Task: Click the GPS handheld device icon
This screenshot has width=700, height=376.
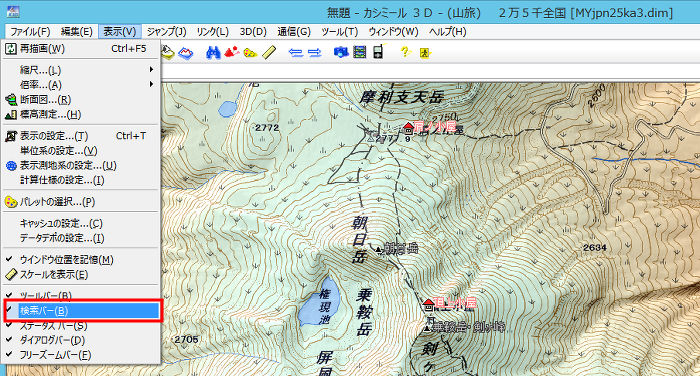Action: (378, 52)
